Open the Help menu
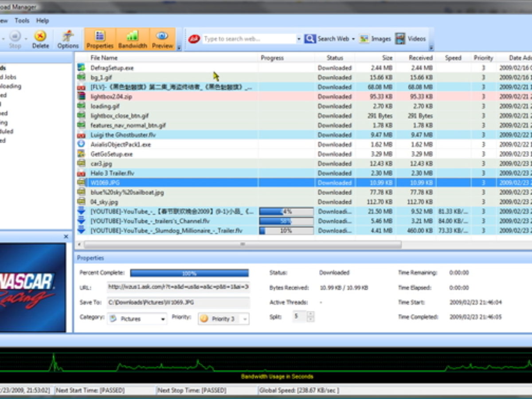 (43, 20)
